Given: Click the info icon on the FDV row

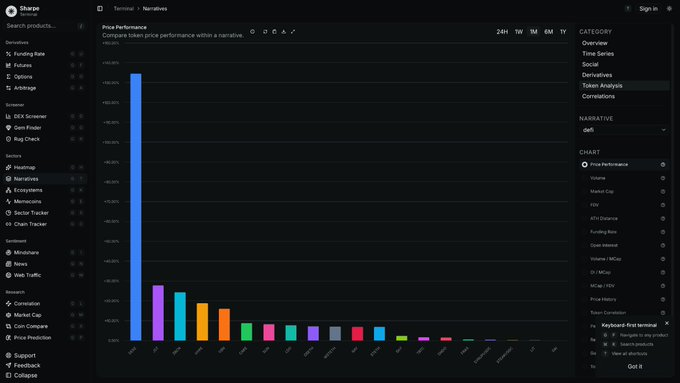Looking at the screenshot, I should pos(663,205).
